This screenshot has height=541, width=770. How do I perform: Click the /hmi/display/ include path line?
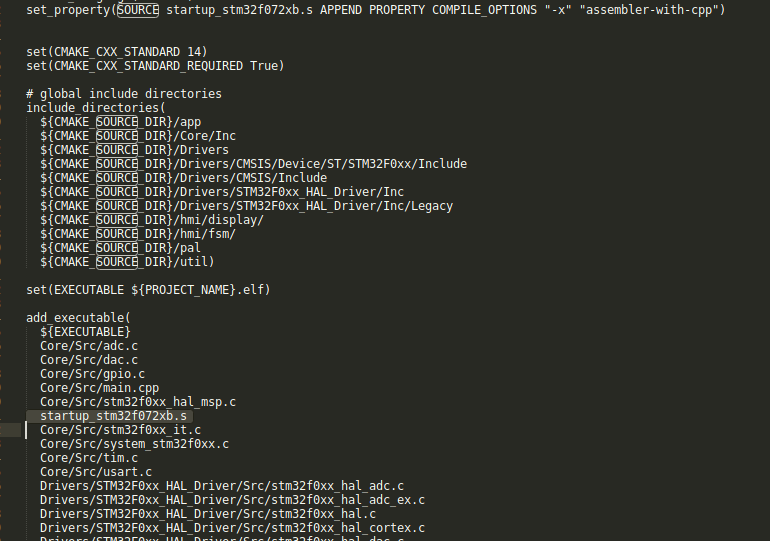coord(152,219)
